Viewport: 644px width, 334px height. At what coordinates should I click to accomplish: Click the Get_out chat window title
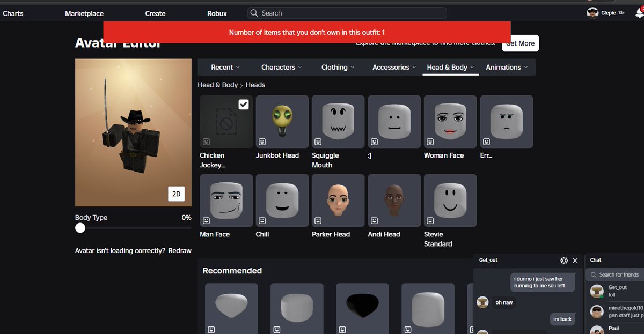[x=488, y=260]
